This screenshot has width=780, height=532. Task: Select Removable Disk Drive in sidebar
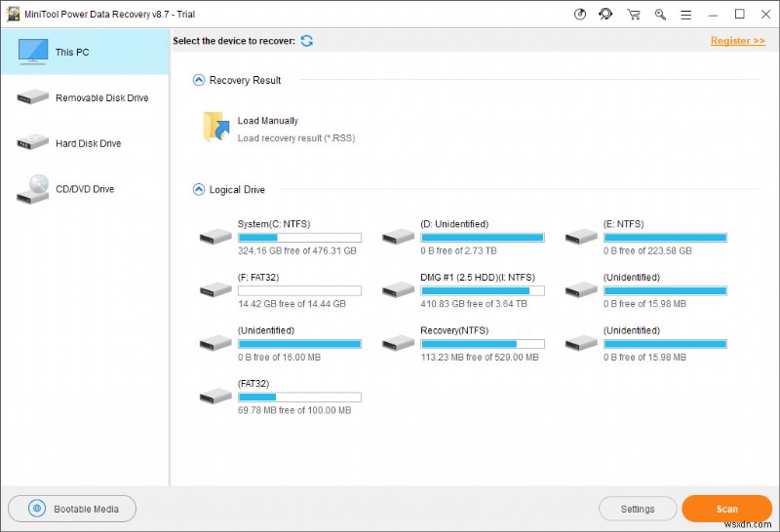tap(85, 97)
